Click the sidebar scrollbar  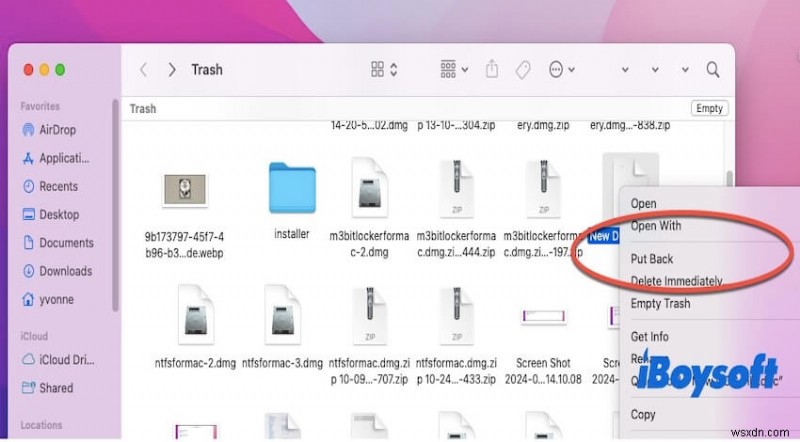point(115,205)
